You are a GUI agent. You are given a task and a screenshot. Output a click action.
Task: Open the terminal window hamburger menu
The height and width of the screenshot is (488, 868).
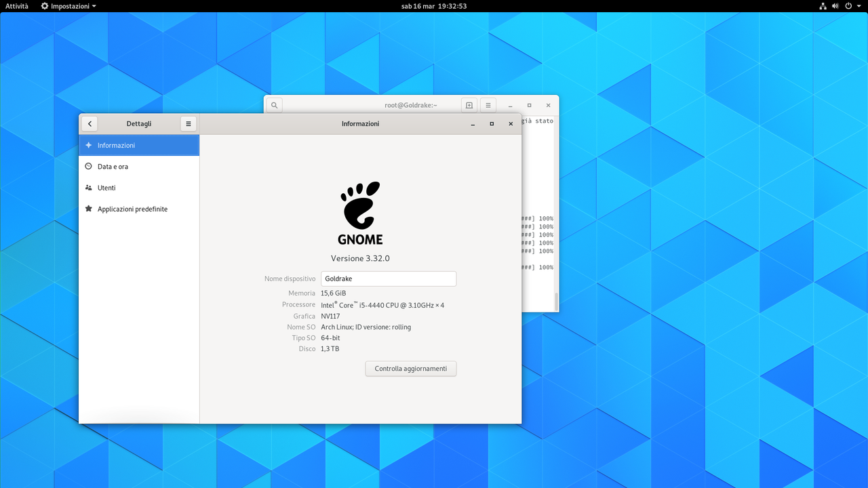tap(488, 105)
